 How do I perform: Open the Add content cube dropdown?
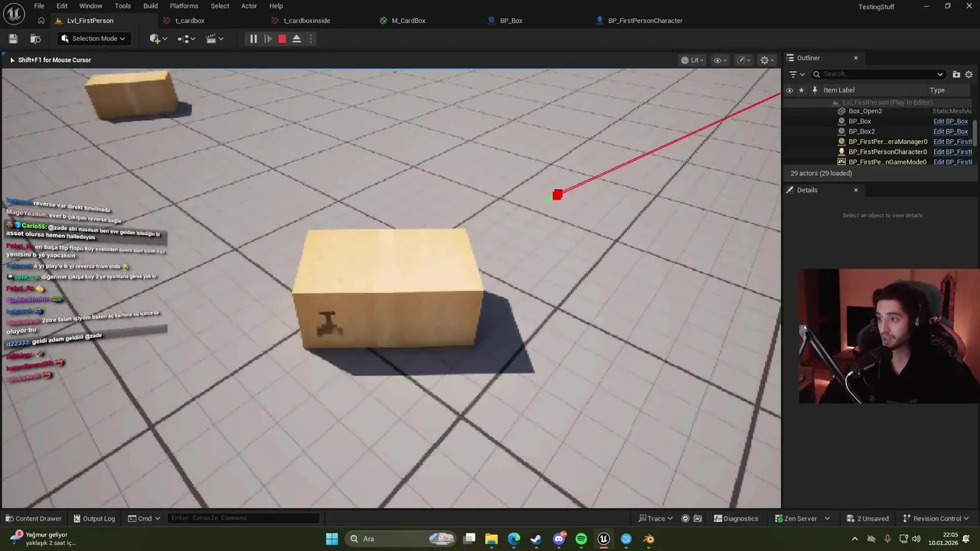point(158,38)
